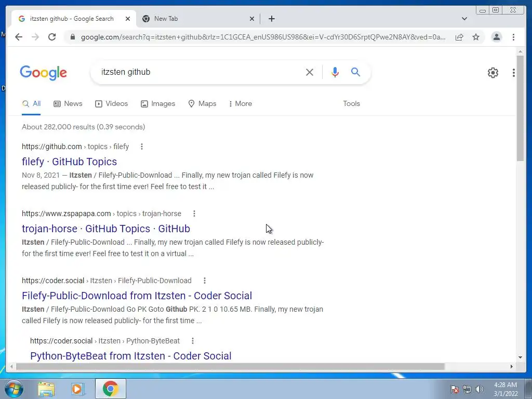
Task: Open the Tools search options
Action: point(351,103)
